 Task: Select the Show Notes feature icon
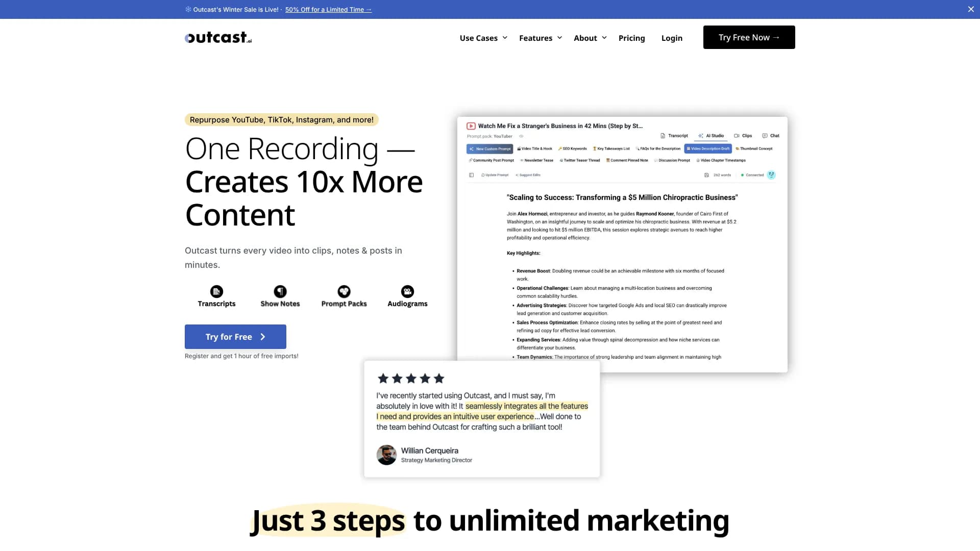tap(280, 291)
